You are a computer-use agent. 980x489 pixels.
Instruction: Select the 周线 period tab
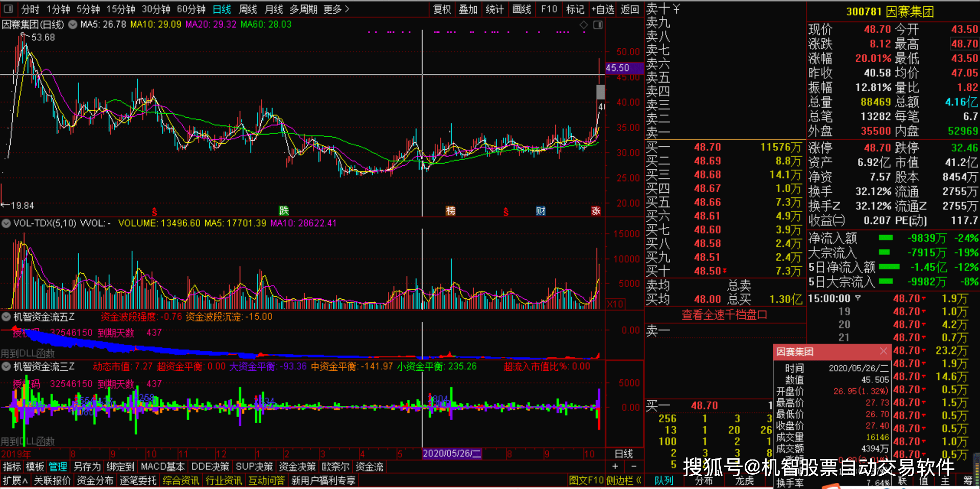pos(248,9)
